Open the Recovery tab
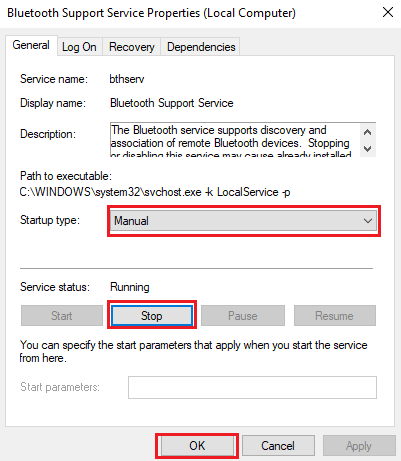401x461 pixels. pos(132,47)
